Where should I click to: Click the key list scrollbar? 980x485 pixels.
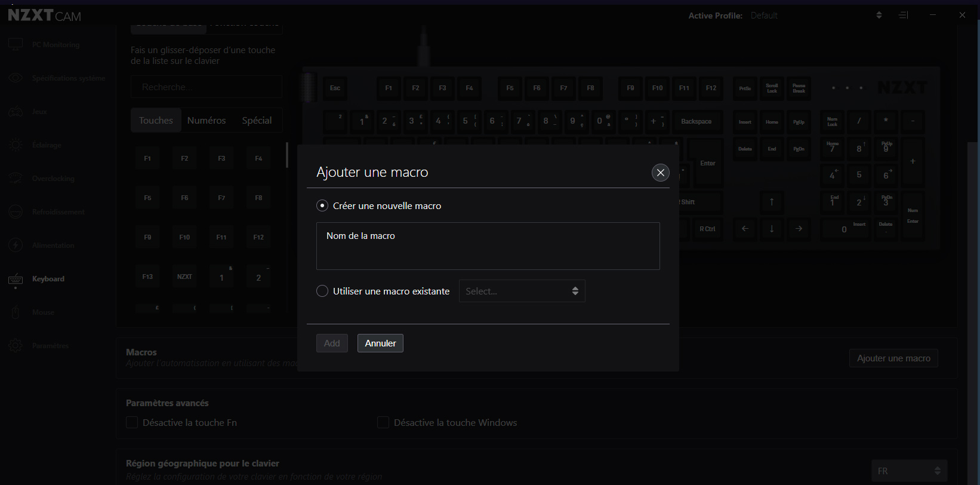pos(287,155)
